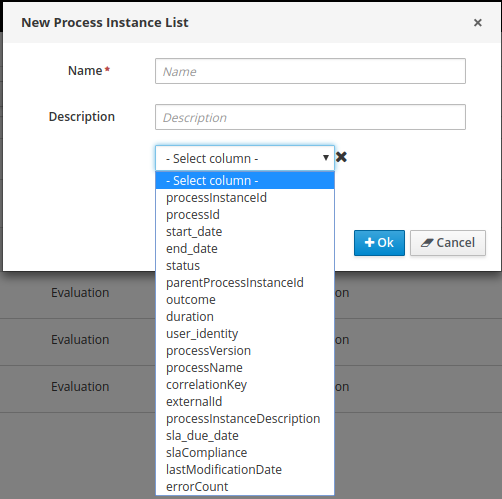Screen dimensions: 502x499
Task: Select parentProcessInstanceId option
Action: [x=245, y=283]
